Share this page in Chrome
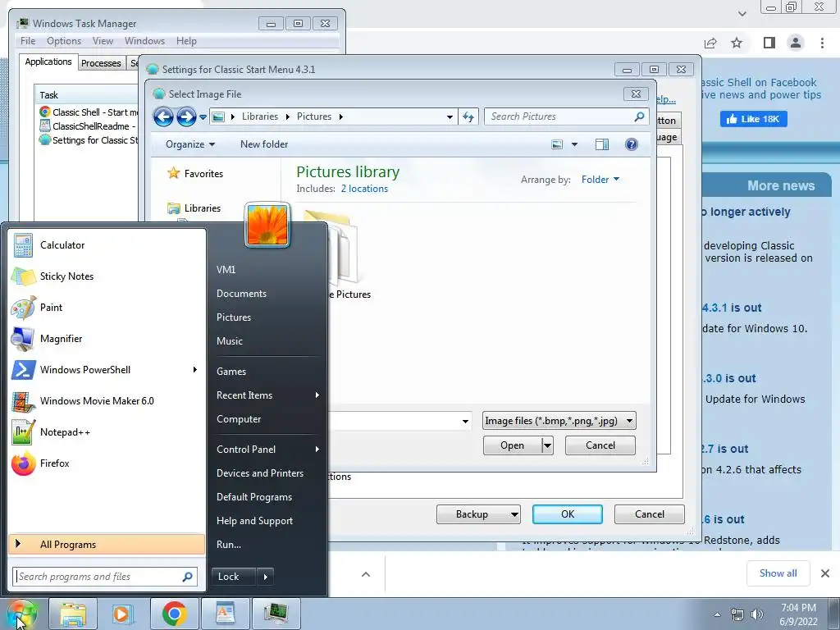This screenshot has width=840, height=630. 710,43
